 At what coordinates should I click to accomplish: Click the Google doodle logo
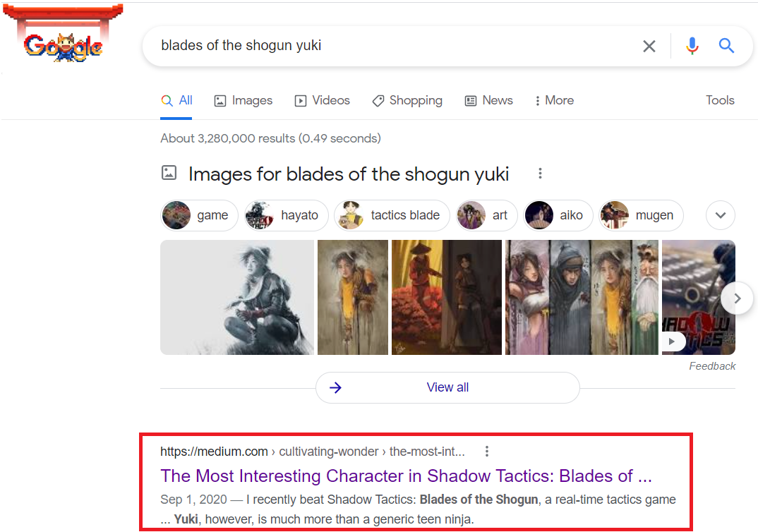click(x=63, y=35)
